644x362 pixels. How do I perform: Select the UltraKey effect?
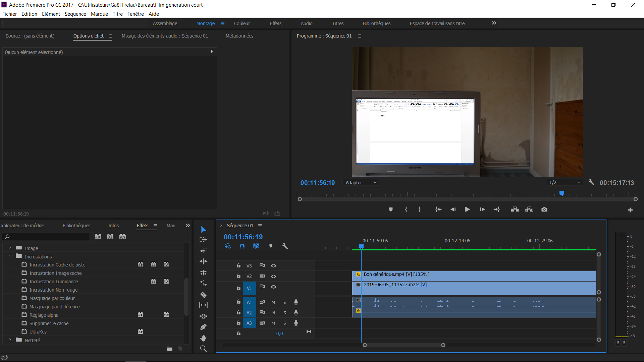coord(38,332)
